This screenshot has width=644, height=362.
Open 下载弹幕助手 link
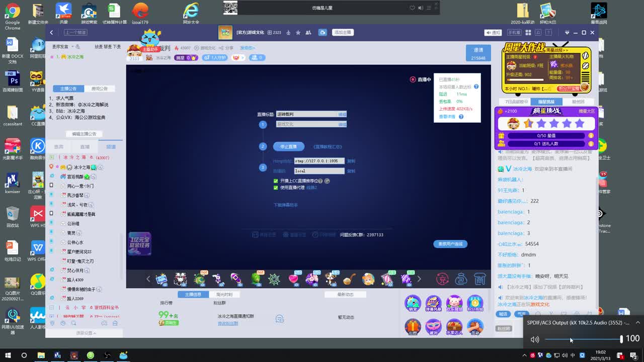[x=286, y=205]
